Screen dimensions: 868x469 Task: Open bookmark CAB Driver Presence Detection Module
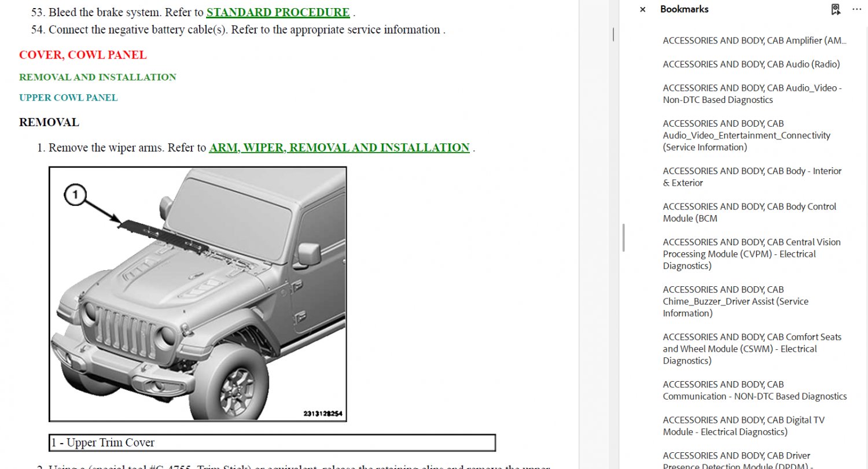pos(737,461)
